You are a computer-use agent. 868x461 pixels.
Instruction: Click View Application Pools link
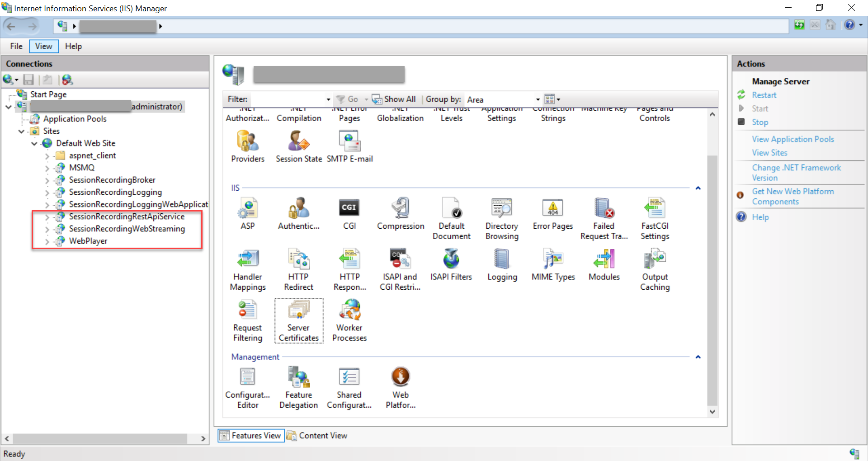click(x=793, y=139)
